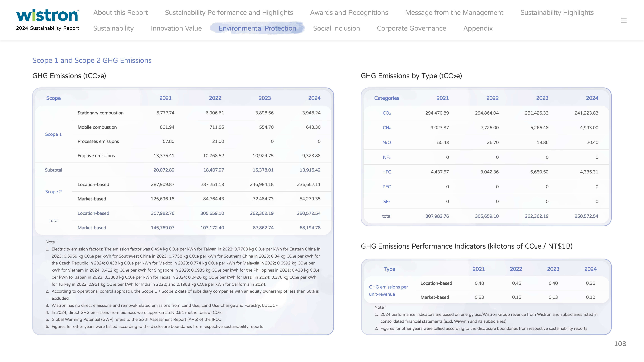The width and height of the screenshot is (644, 362).
Task: Open Awards and Recognitions tab
Action: tap(349, 13)
